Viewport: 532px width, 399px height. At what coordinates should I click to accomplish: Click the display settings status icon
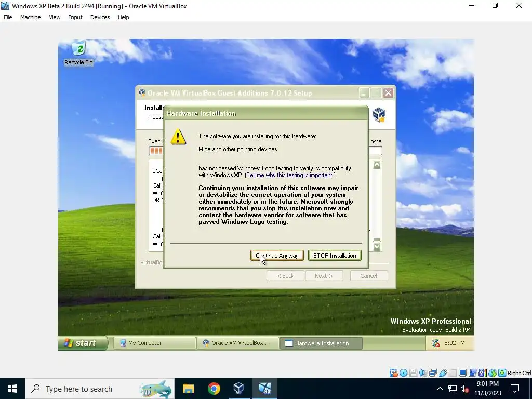[x=462, y=373]
